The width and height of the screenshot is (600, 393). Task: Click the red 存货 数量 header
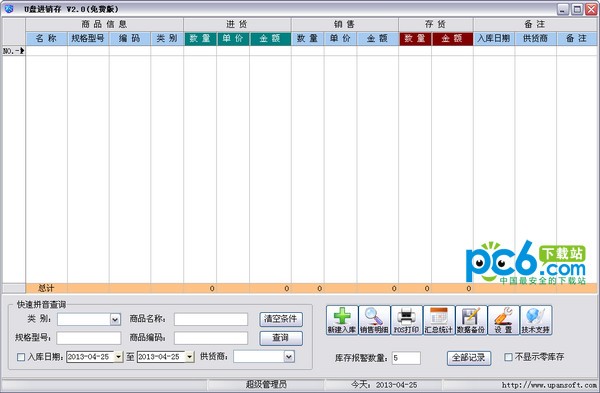click(x=415, y=39)
